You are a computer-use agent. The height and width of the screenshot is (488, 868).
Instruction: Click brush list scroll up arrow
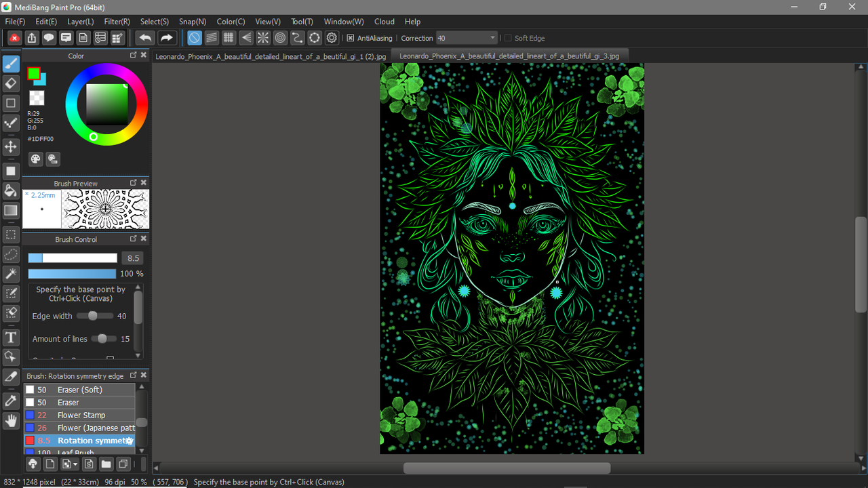point(142,388)
